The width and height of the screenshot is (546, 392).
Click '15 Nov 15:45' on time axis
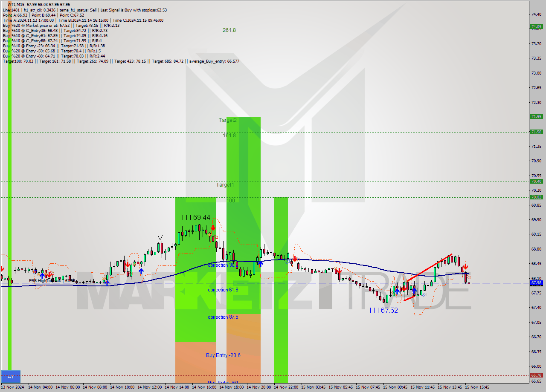477,387
